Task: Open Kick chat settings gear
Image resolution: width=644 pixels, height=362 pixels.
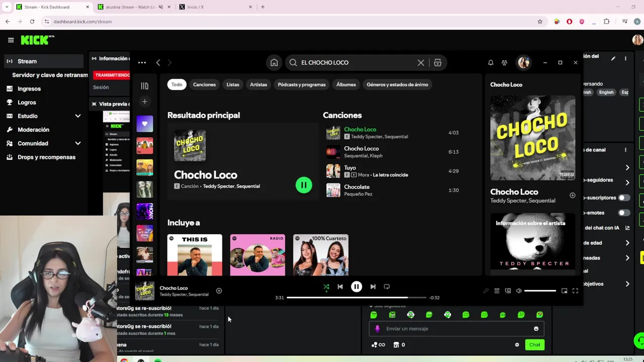Action: [x=517, y=345]
